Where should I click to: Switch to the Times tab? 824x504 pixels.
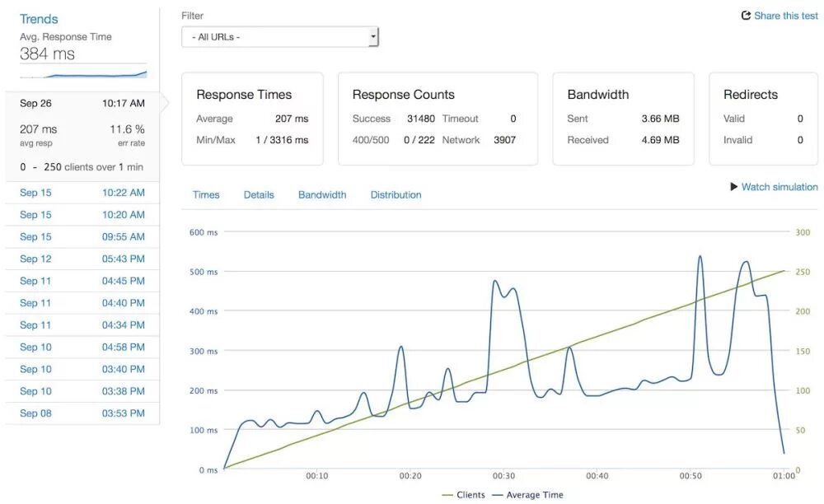(x=206, y=195)
